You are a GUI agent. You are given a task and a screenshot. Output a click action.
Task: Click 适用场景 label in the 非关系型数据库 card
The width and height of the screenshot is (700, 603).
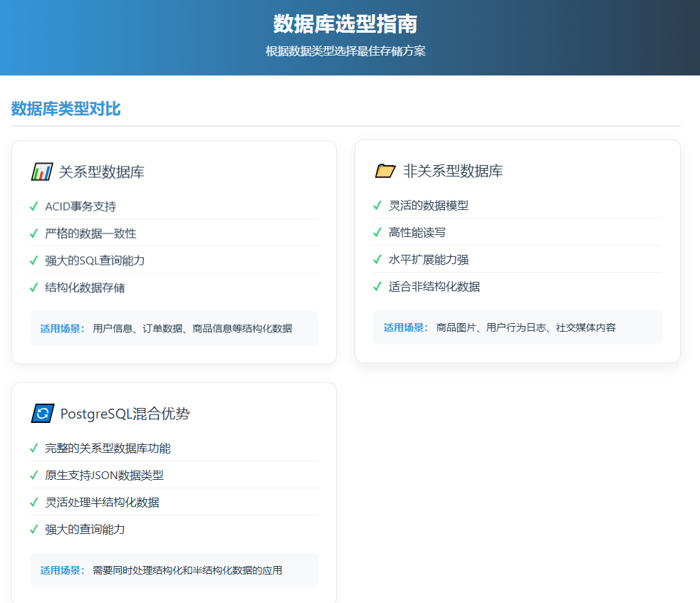point(406,327)
